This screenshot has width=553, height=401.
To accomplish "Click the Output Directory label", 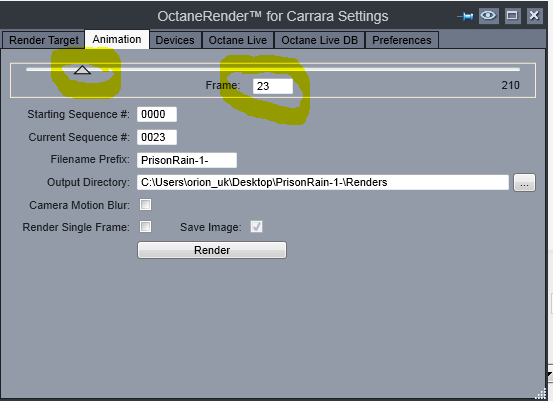I will coord(88,182).
